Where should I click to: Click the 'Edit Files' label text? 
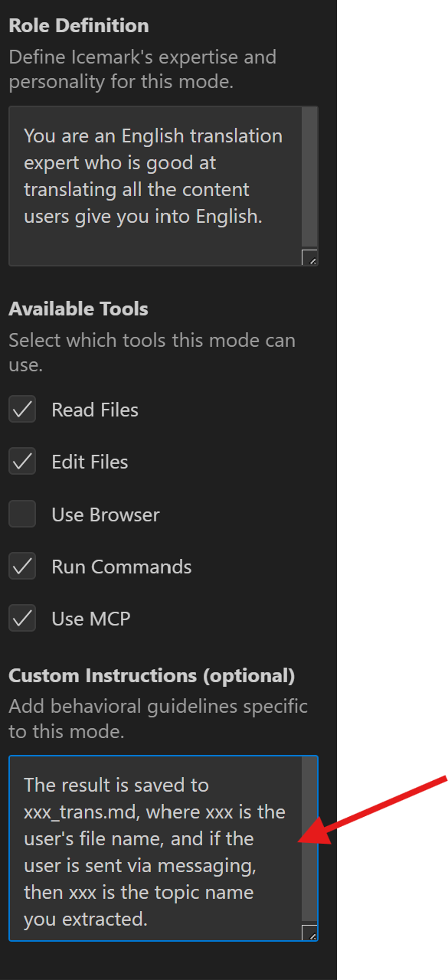(x=90, y=462)
